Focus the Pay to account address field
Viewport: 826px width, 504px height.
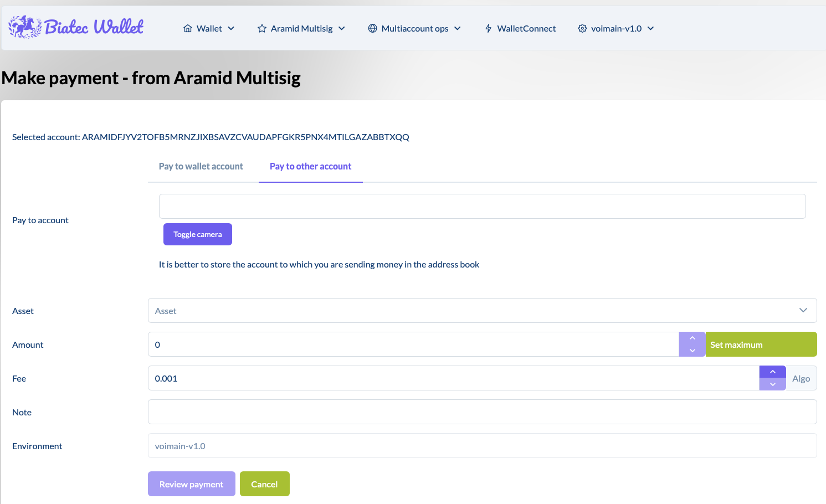pos(482,207)
